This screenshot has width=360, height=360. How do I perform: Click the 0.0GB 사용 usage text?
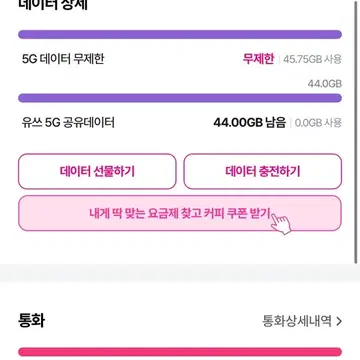[318, 123]
